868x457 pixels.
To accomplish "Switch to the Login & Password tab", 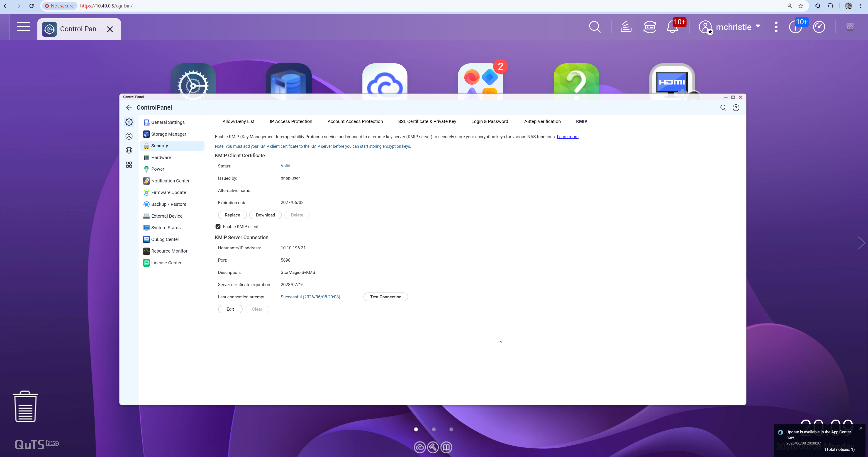I will (490, 121).
